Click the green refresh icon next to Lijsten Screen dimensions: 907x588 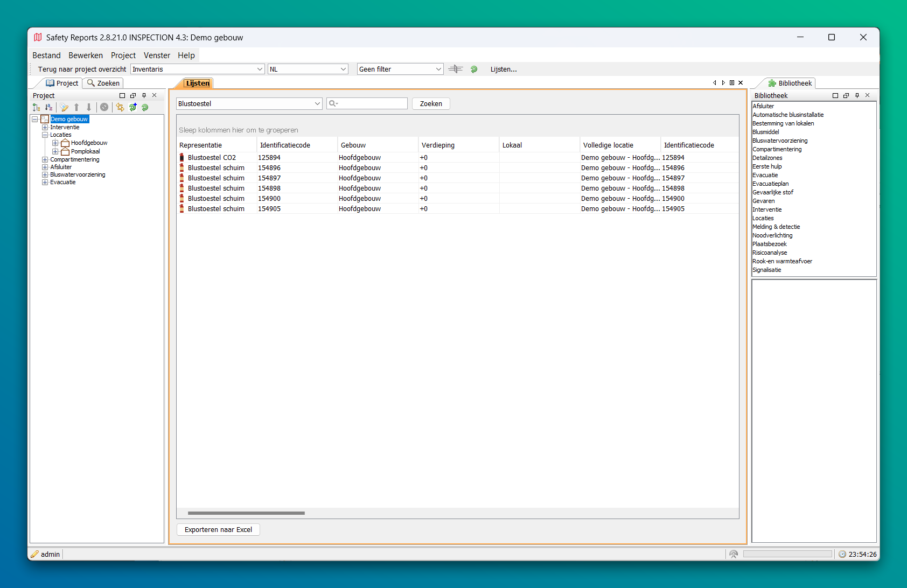point(474,69)
